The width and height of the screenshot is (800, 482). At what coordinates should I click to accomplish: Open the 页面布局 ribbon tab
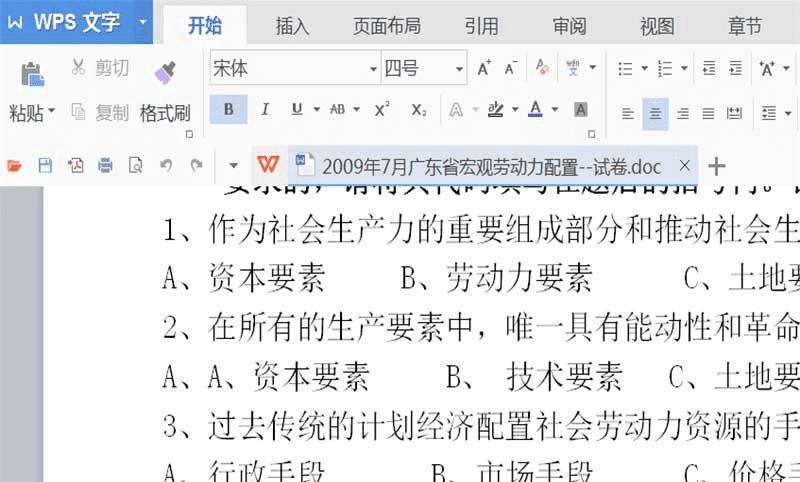click(x=387, y=26)
